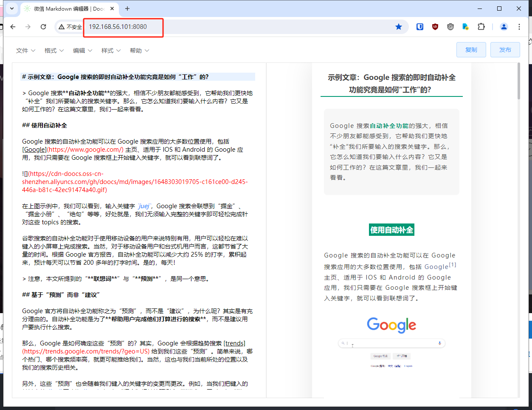Minimize the Chrome window
Screen dimensions: 532x410
(480, 8)
